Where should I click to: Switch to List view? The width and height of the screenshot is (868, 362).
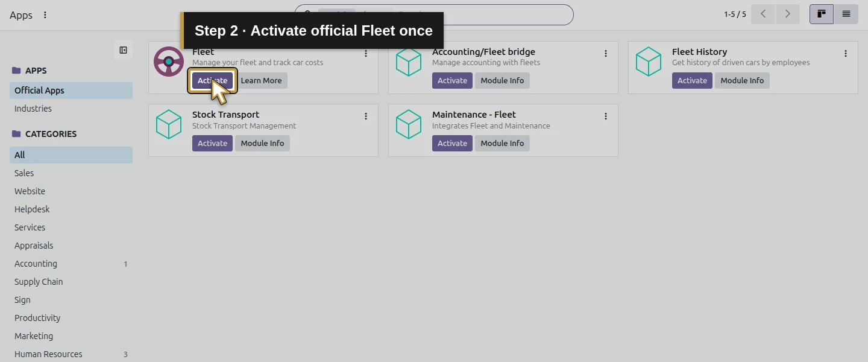846,14
